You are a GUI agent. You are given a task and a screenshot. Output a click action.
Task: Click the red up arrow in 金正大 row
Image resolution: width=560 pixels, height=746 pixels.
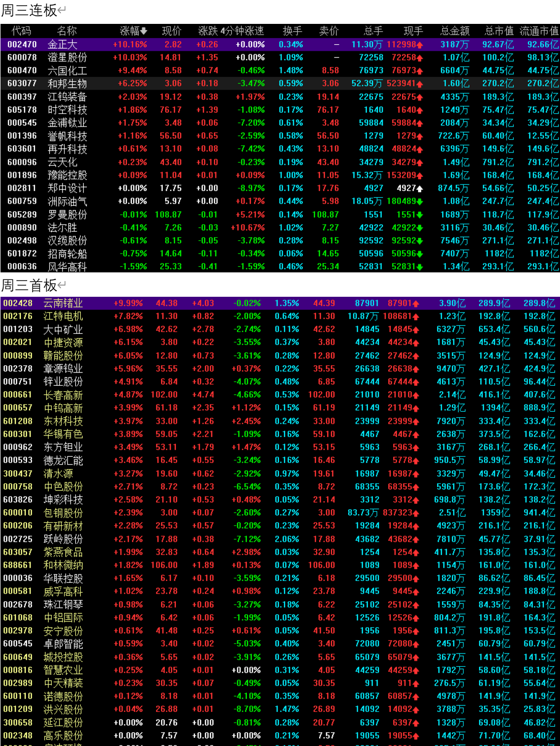pos(420,45)
